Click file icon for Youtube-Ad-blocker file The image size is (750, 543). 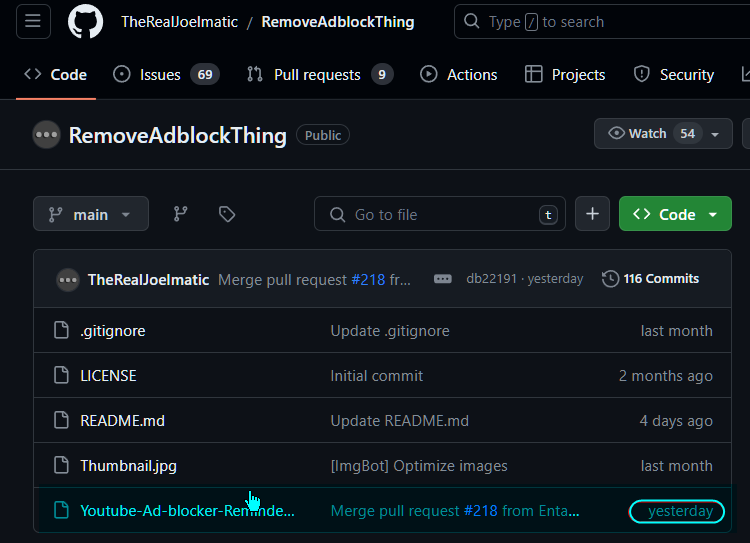click(x=61, y=510)
